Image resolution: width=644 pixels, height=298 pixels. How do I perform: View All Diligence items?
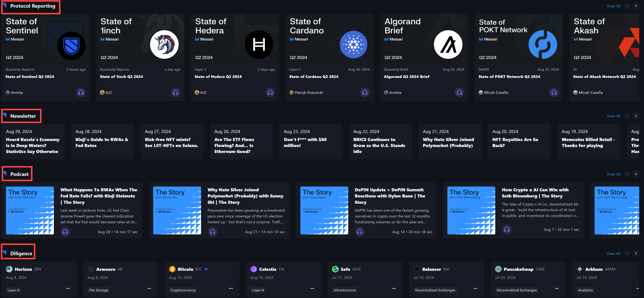tap(613, 254)
